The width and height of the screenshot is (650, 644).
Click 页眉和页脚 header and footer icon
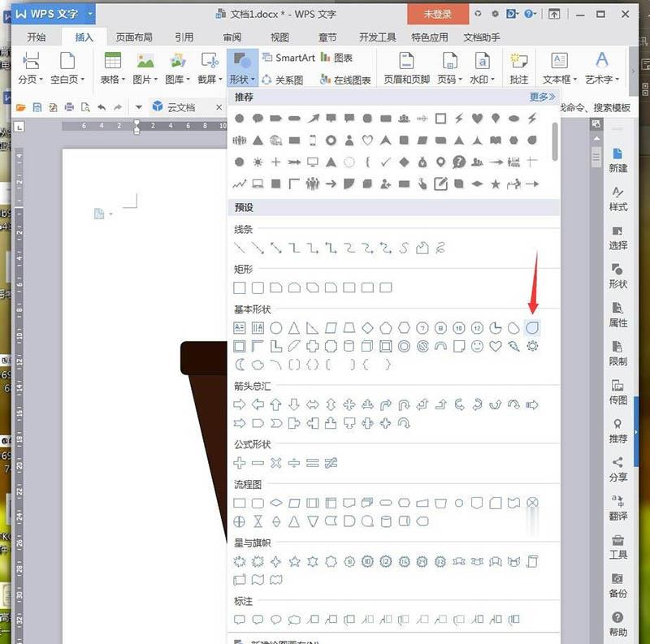point(406,68)
